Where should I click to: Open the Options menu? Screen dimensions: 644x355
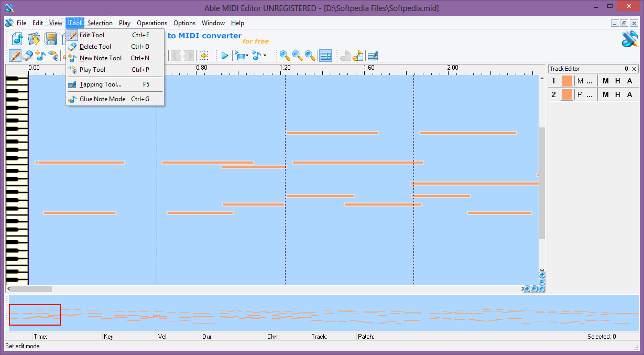pos(184,23)
